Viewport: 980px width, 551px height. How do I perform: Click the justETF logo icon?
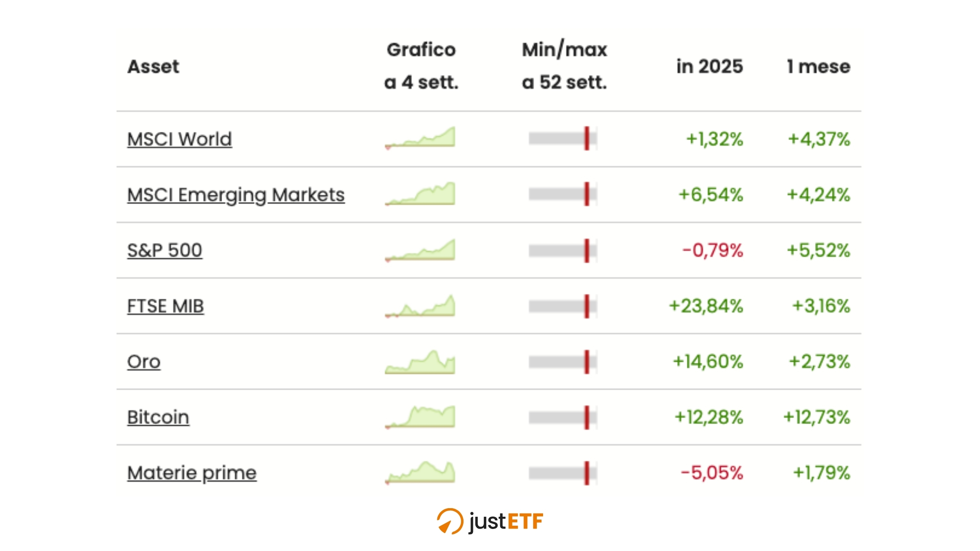tap(450, 521)
